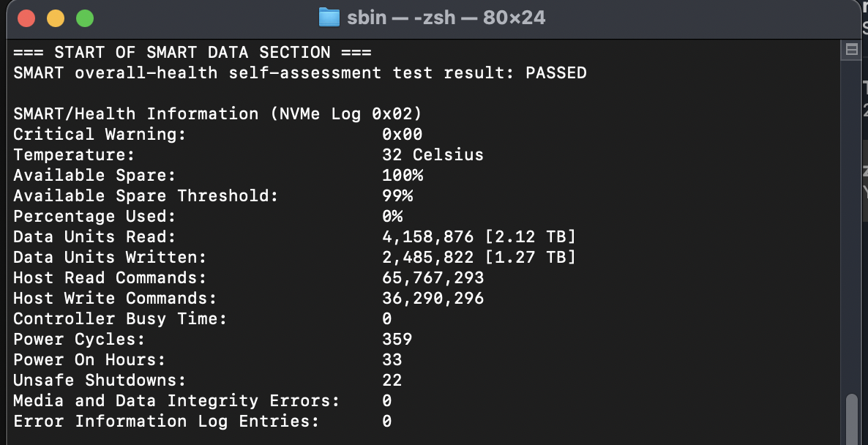
Task: Click the split pane icon above scrollbar
Action: click(851, 50)
